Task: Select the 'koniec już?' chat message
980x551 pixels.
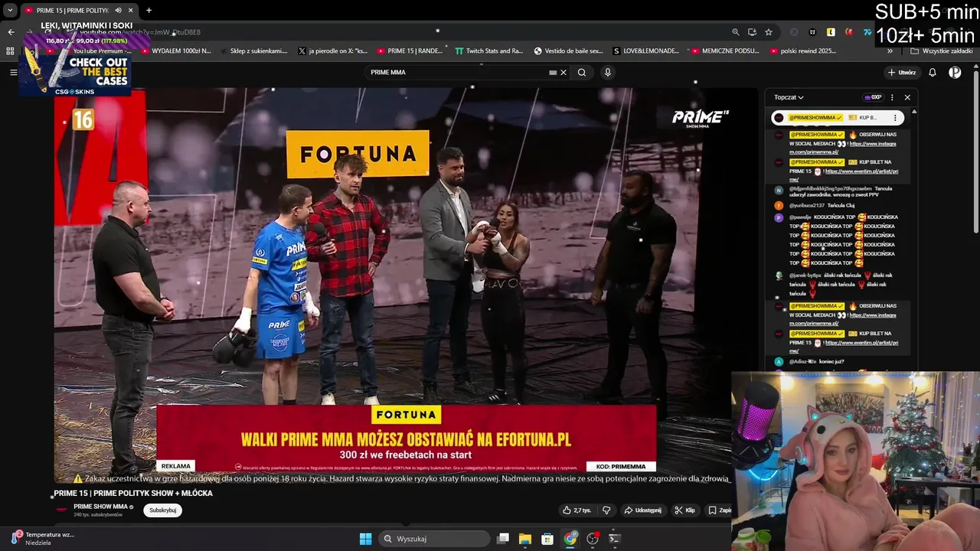Action: [x=831, y=361]
